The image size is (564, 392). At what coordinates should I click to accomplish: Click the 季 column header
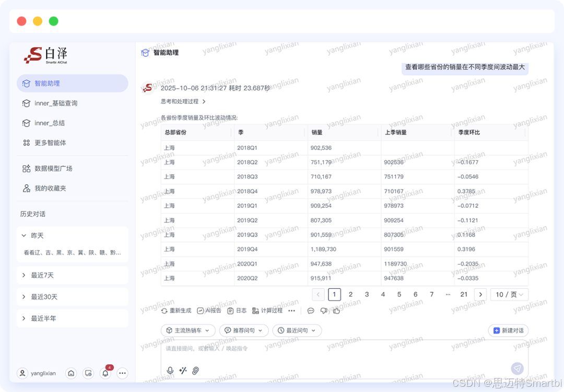[271, 133]
